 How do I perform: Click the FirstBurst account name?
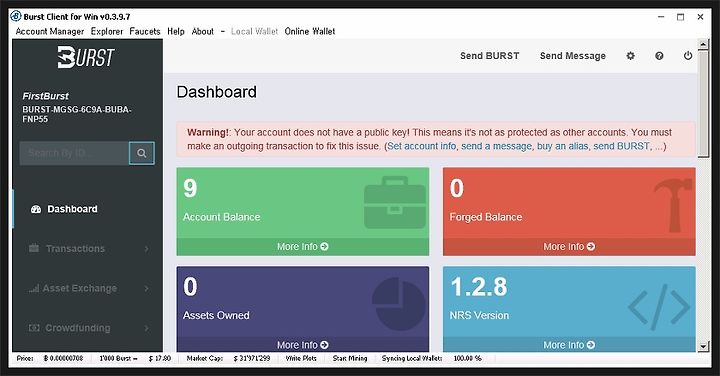[x=45, y=96]
